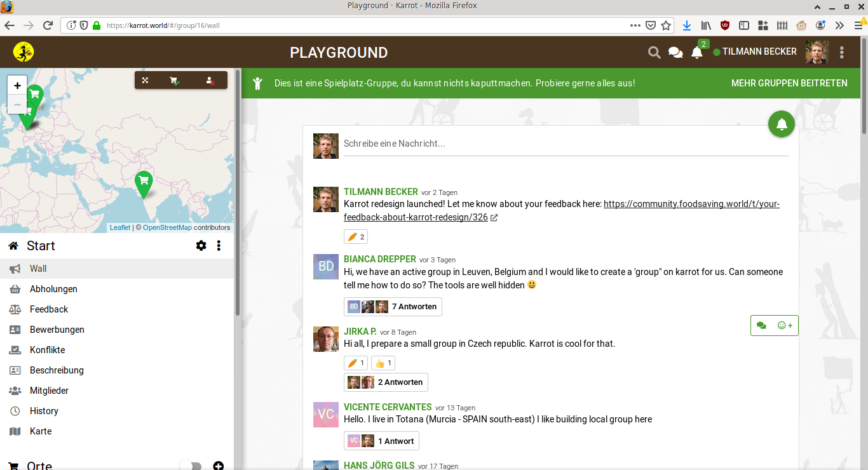Toggle the switch beside Orte
Image resolution: width=868 pixels, height=470 pixels.
(x=191, y=466)
